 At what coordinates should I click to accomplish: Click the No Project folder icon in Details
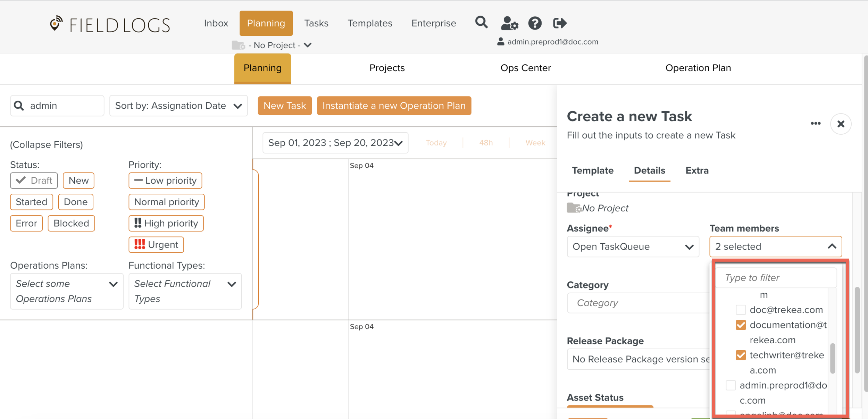point(574,208)
